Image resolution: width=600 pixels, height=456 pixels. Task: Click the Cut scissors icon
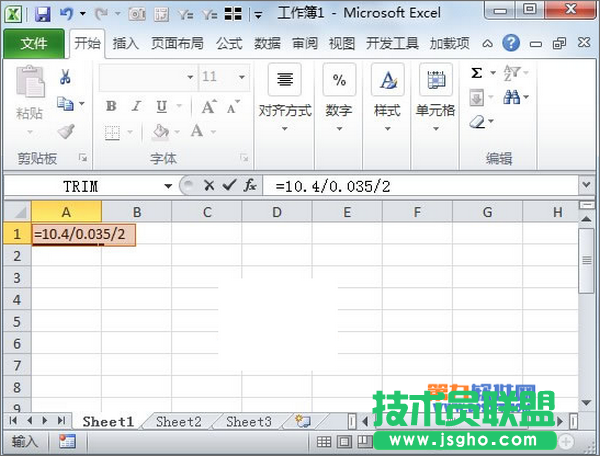65,77
